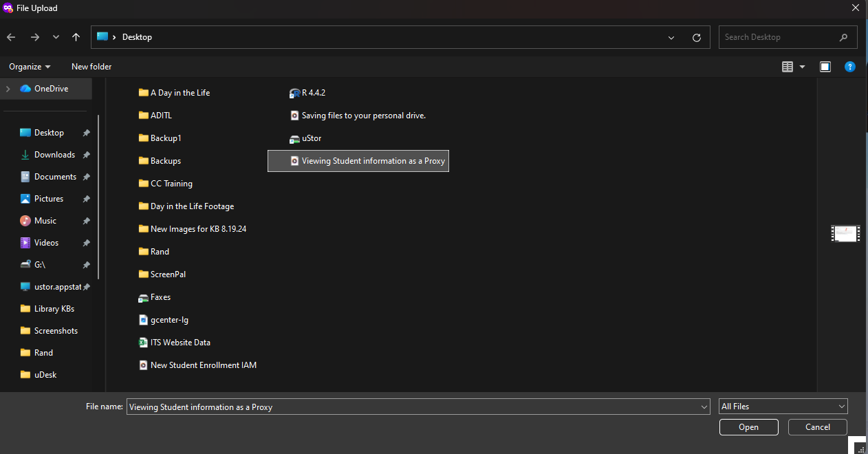This screenshot has height=454, width=868.
Task: Select the gcenter-lg file
Action: (x=164, y=320)
